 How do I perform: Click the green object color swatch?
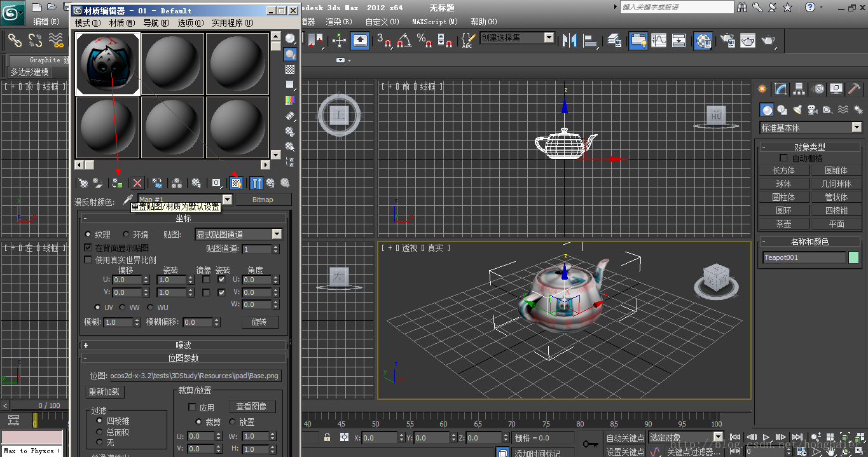[853, 257]
